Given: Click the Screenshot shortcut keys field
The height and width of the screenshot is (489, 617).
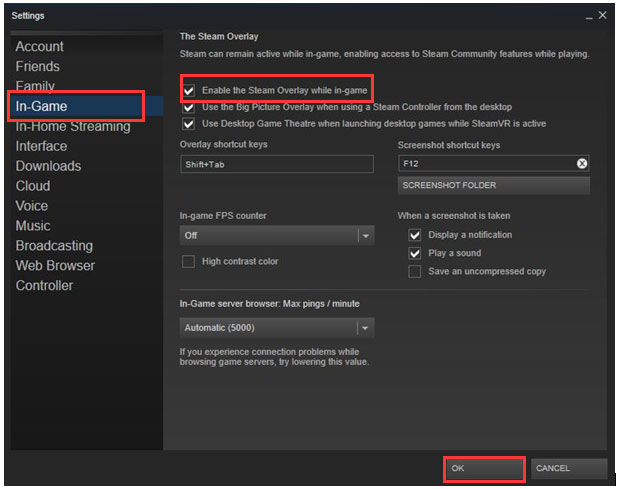Looking at the screenshot, I should click(494, 164).
